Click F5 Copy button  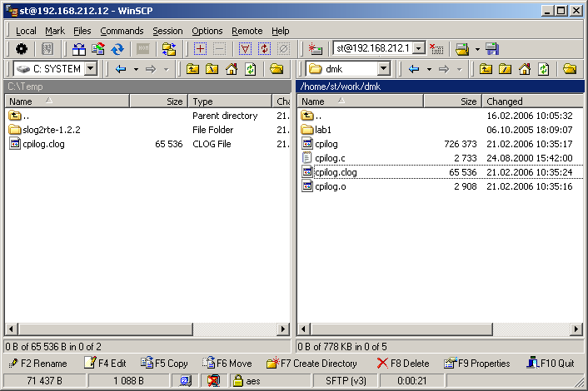pos(164,364)
